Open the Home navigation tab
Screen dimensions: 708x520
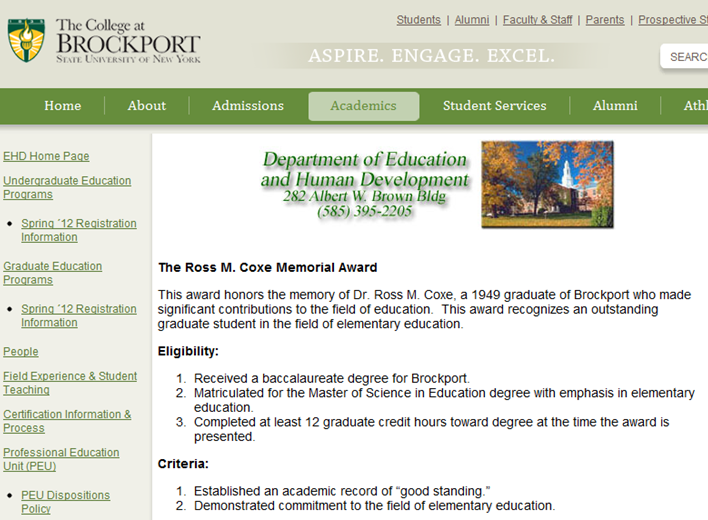[x=63, y=106]
